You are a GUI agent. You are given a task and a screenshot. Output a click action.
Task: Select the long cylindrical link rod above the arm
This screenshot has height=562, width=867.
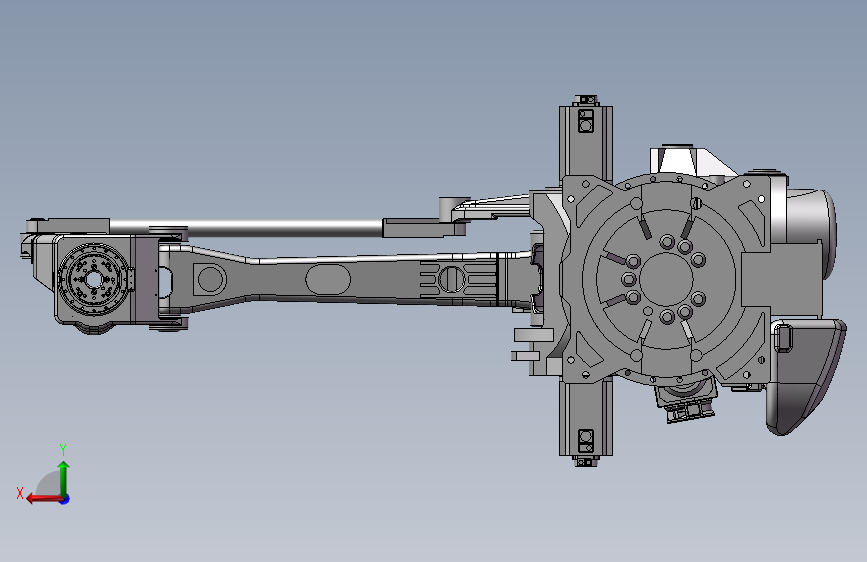246,228
